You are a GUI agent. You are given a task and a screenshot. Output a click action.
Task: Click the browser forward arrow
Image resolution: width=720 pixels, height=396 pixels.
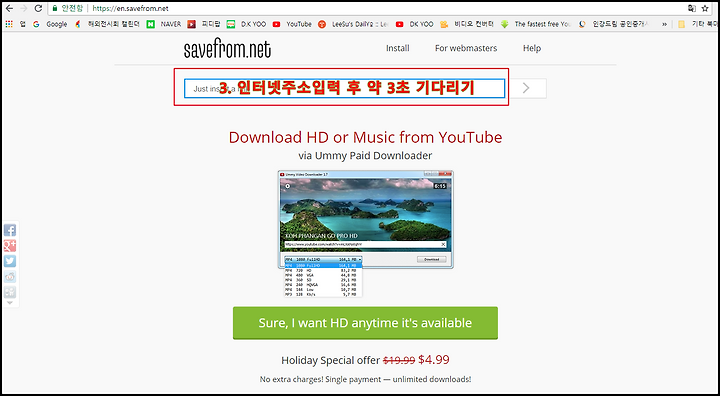tap(24, 8)
